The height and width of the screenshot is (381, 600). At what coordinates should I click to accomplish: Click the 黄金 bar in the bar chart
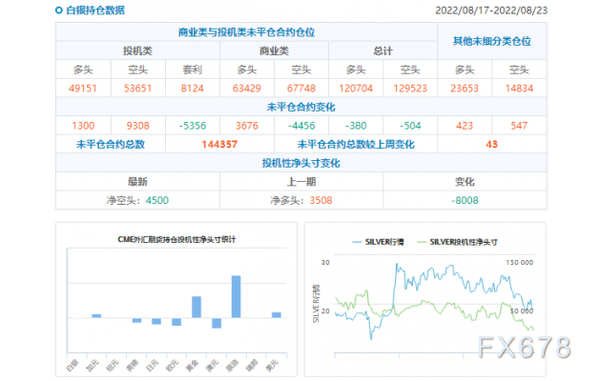click(196, 307)
